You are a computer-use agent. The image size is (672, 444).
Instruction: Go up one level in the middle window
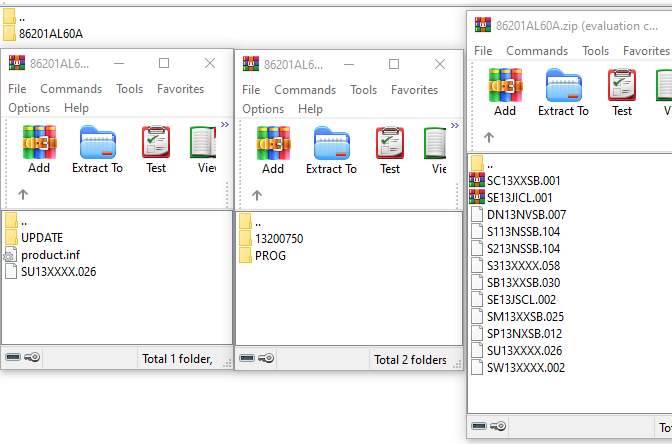click(257, 195)
